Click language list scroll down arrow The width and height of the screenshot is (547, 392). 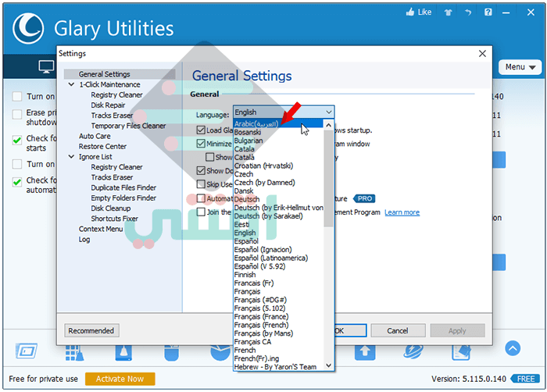pyautogui.click(x=328, y=365)
